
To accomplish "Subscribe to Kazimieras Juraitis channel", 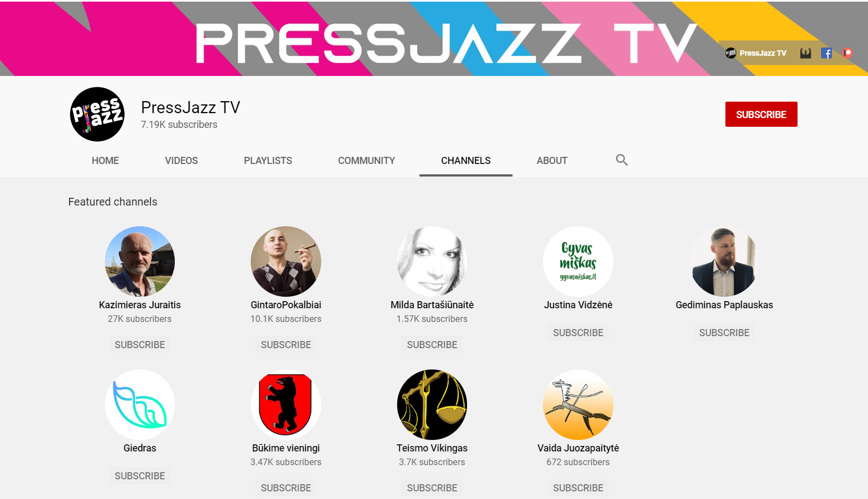I will 140,345.
